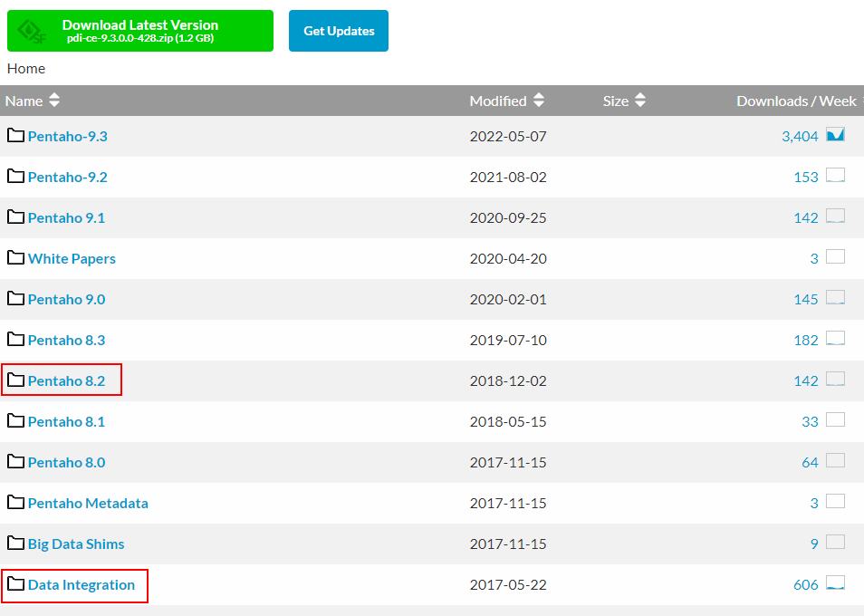This screenshot has width=864, height=616.
Task: Open the Pentaho 8.3 folder link
Action: (x=67, y=340)
